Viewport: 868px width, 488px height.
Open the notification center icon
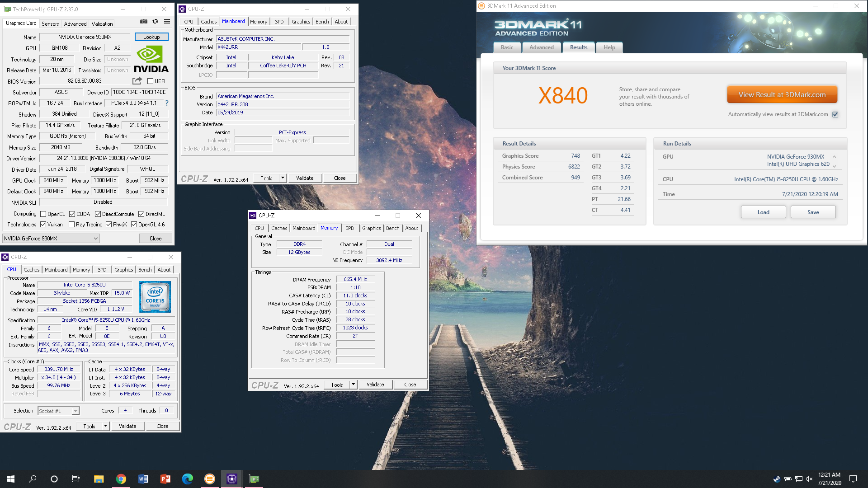(853, 479)
